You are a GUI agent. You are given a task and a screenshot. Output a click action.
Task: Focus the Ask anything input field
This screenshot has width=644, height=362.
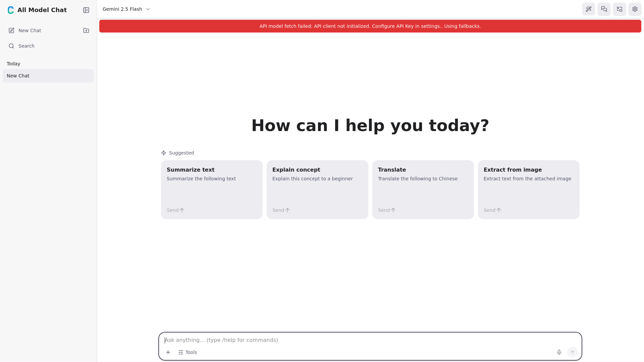pos(370,340)
